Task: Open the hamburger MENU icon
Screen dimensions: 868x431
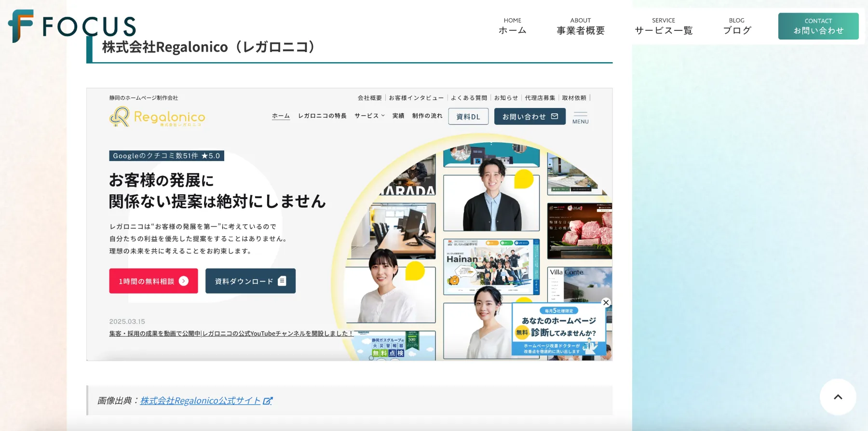Action: pyautogui.click(x=581, y=118)
